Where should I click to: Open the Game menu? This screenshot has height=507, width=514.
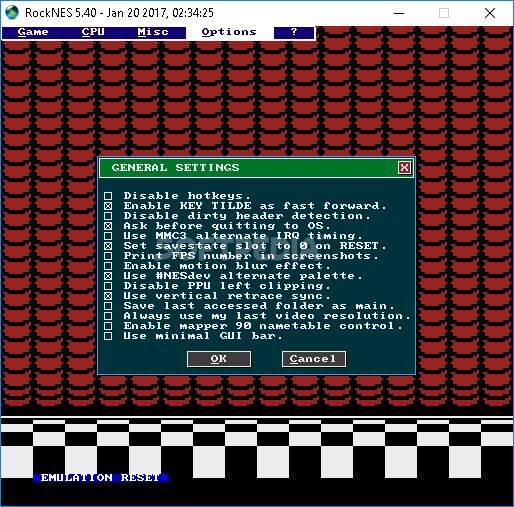point(33,32)
